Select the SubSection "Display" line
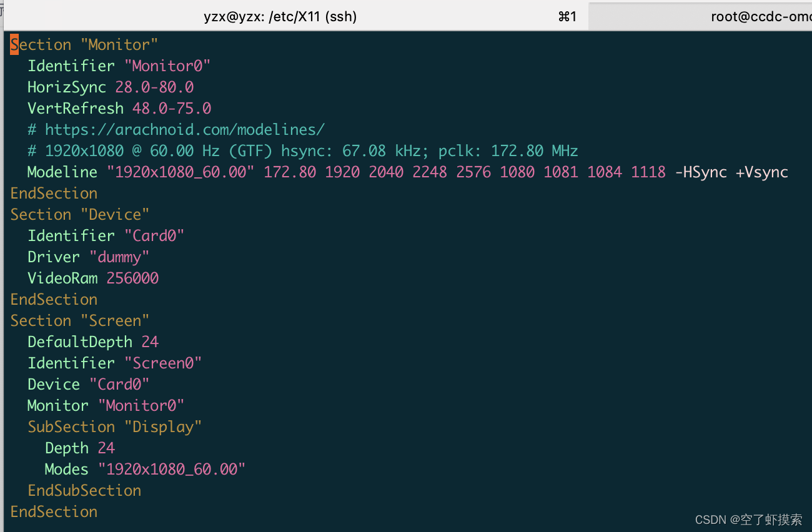This screenshot has width=812, height=532. tap(115, 426)
